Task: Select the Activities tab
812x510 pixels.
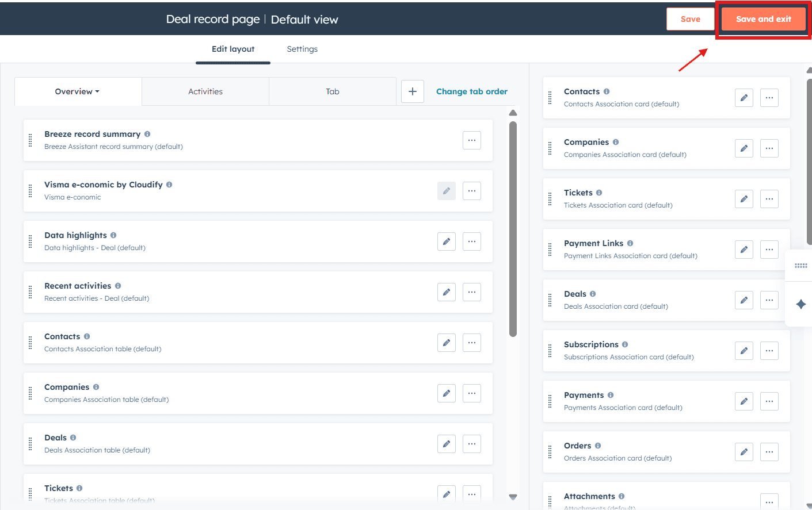Action: pos(205,91)
